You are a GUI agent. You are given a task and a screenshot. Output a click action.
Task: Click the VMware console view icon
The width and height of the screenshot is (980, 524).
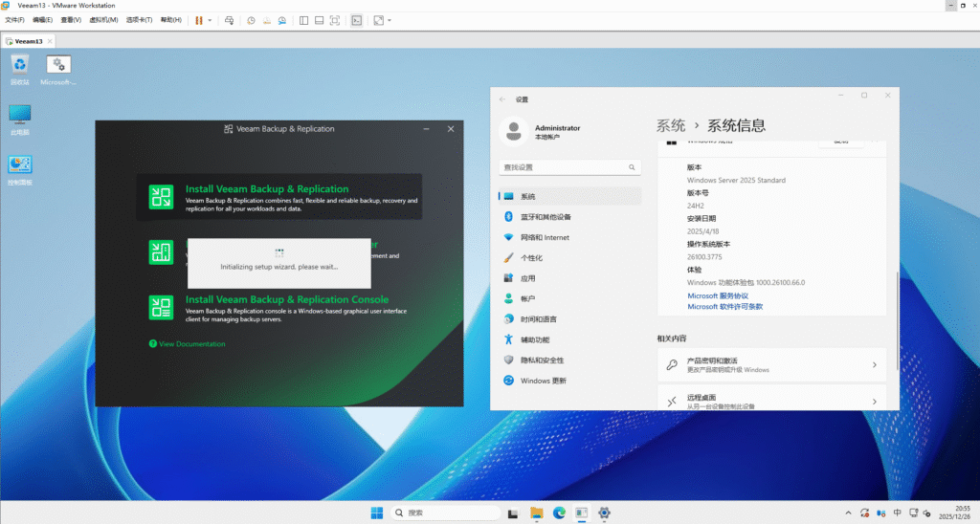[x=356, y=20]
